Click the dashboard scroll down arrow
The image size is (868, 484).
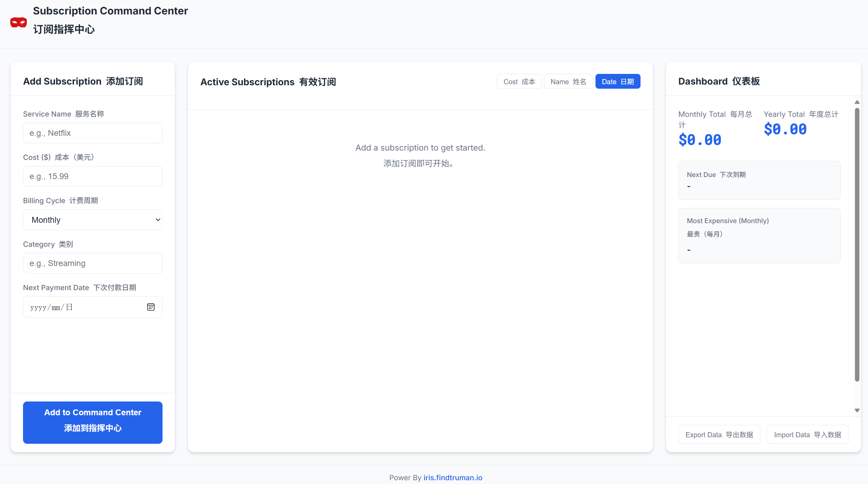click(857, 410)
